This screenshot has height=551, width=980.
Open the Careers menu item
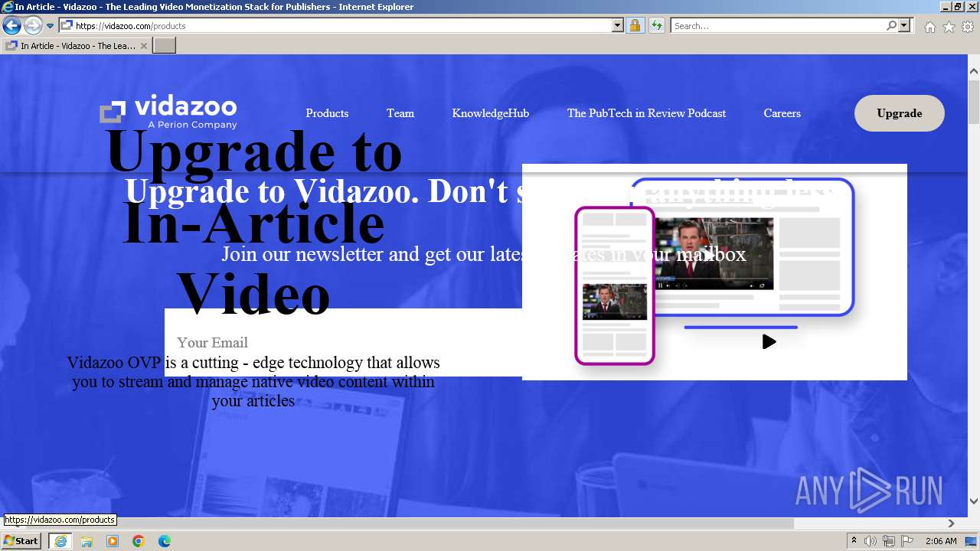tap(782, 113)
